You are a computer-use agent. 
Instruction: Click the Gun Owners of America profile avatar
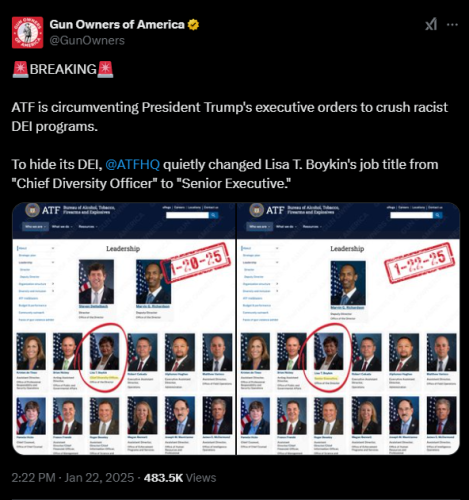(27, 32)
